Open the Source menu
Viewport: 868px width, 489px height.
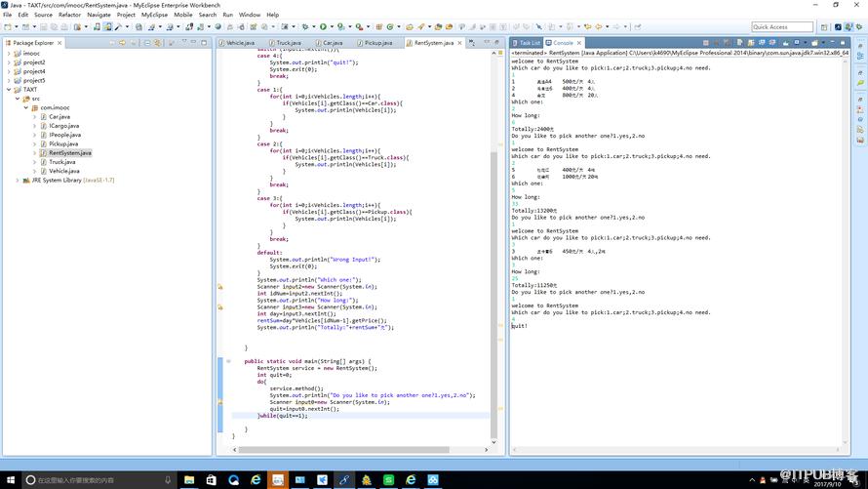point(43,15)
